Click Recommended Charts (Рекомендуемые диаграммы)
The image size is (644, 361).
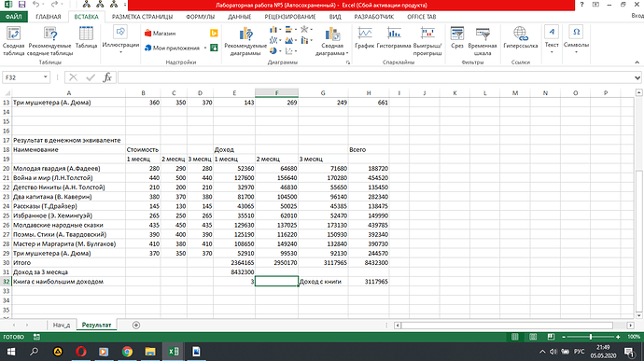pyautogui.click(x=245, y=41)
